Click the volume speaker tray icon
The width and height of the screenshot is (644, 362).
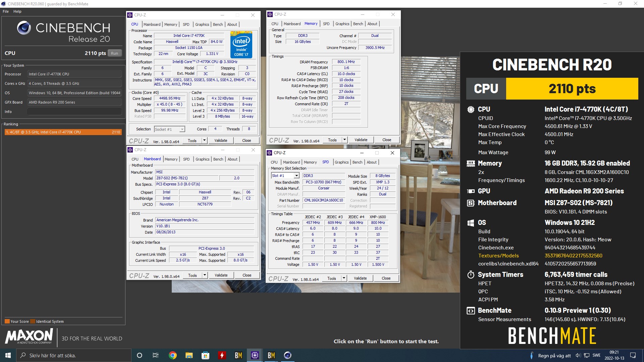point(578,355)
